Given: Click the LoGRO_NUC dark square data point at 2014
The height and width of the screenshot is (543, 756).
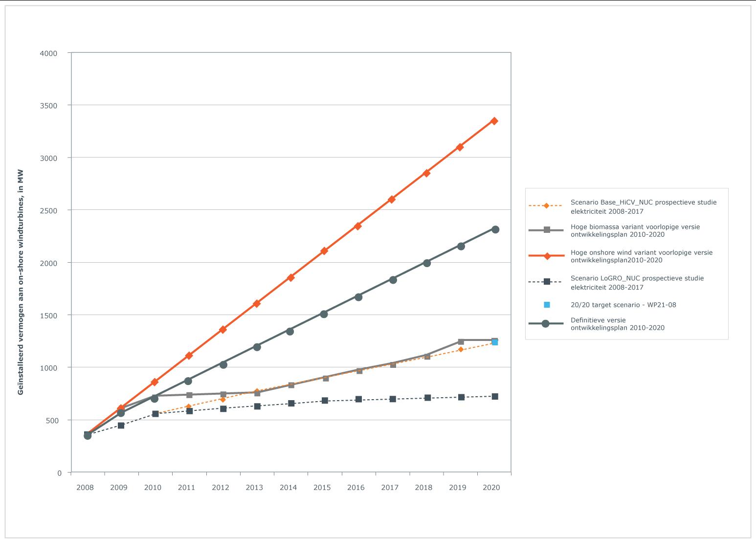Looking at the screenshot, I should [x=291, y=404].
